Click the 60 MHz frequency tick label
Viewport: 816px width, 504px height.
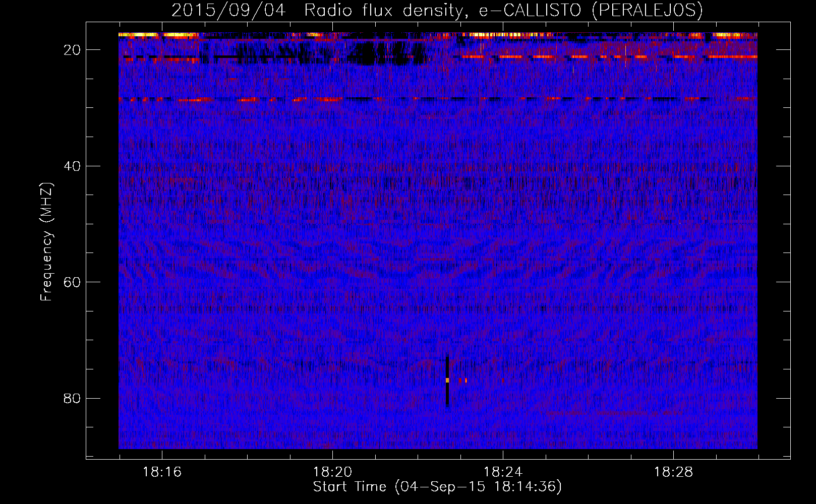[73, 282]
